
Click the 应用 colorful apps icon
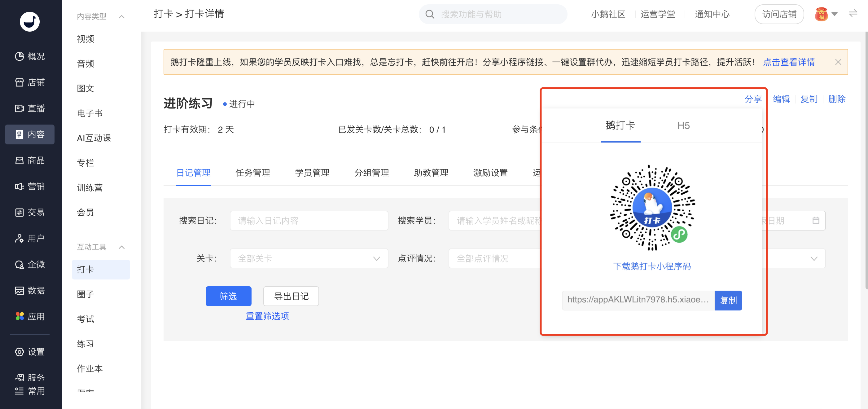click(19, 316)
